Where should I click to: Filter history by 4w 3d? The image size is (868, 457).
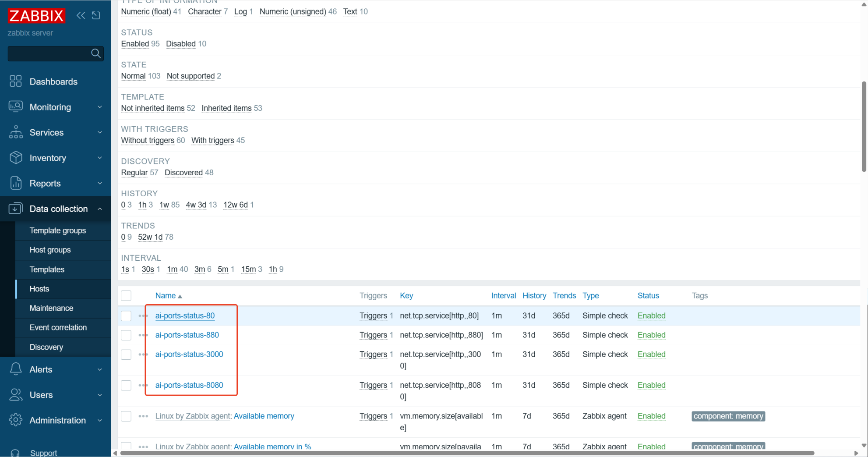pyautogui.click(x=196, y=205)
